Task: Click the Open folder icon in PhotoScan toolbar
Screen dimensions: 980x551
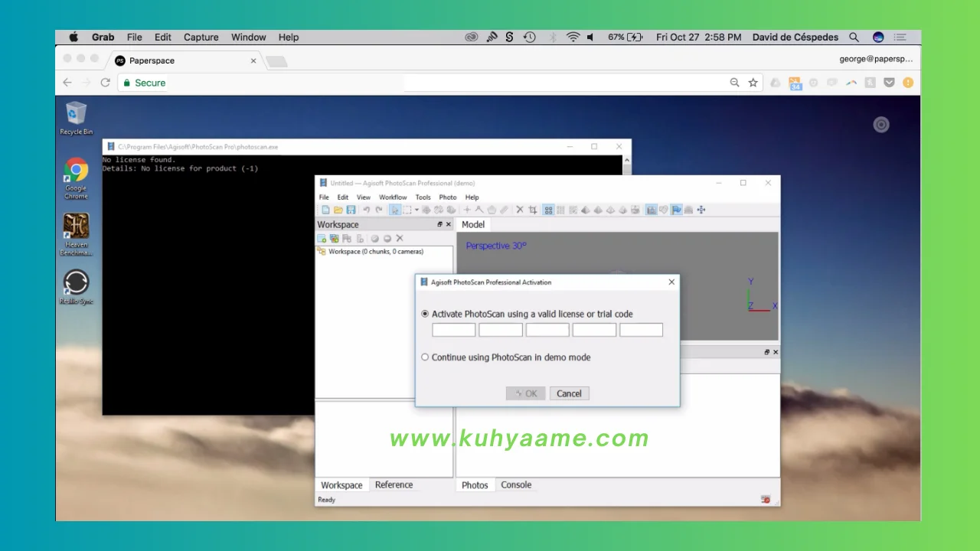Action: [x=338, y=210]
